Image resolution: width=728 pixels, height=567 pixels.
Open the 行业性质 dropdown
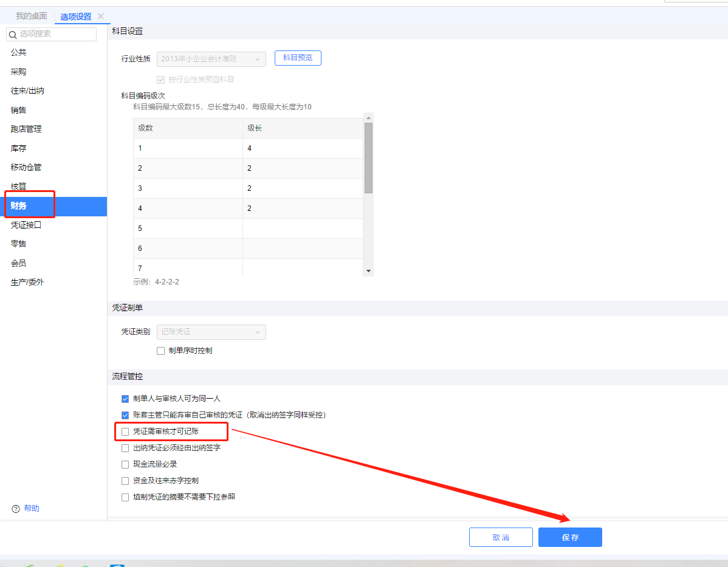(x=211, y=59)
